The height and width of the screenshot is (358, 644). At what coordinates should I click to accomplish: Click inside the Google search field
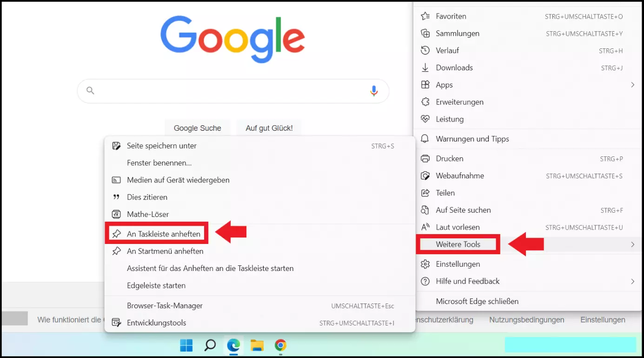[233, 91]
